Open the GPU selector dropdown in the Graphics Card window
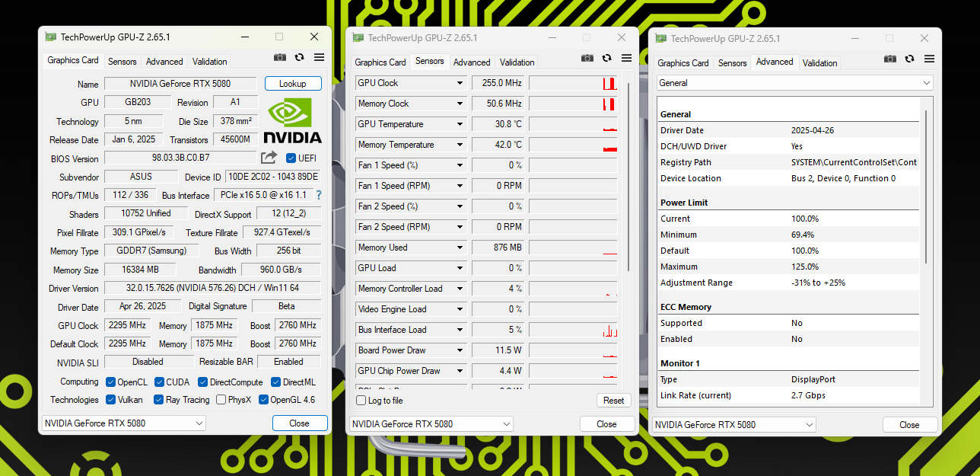Screen dimensions: 980x476 [x=123, y=423]
